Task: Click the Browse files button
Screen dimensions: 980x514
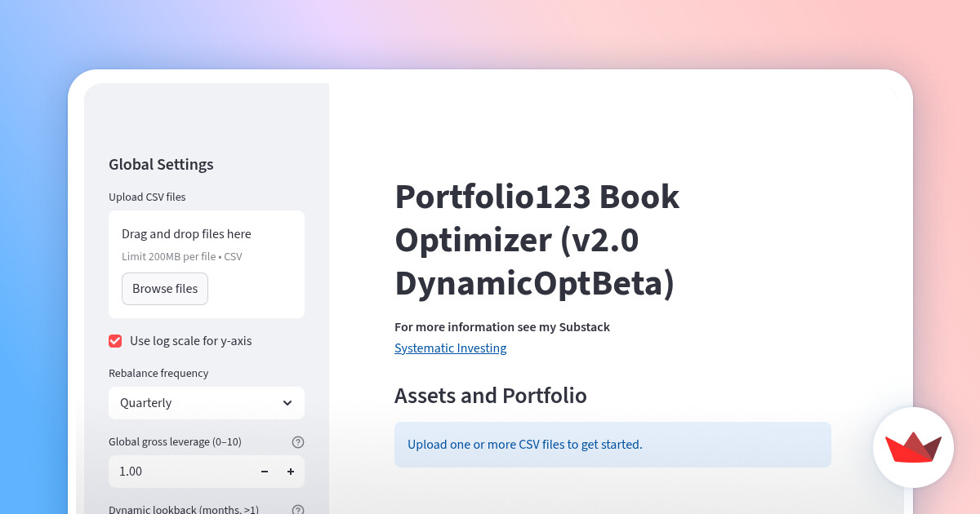Action: [x=165, y=289]
